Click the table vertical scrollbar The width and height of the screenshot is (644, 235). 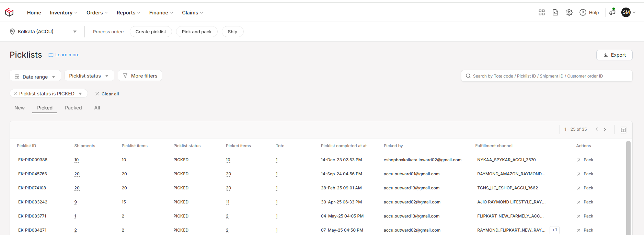628,188
